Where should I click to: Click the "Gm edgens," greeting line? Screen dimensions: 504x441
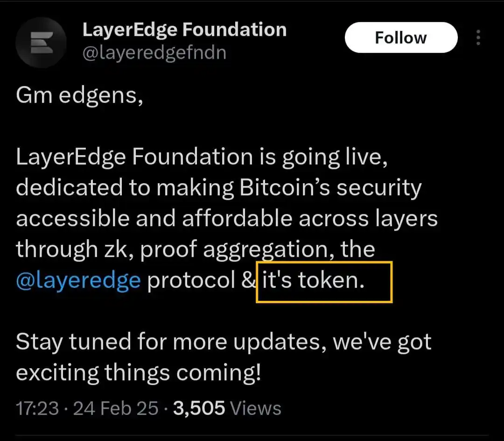(80, 97)
